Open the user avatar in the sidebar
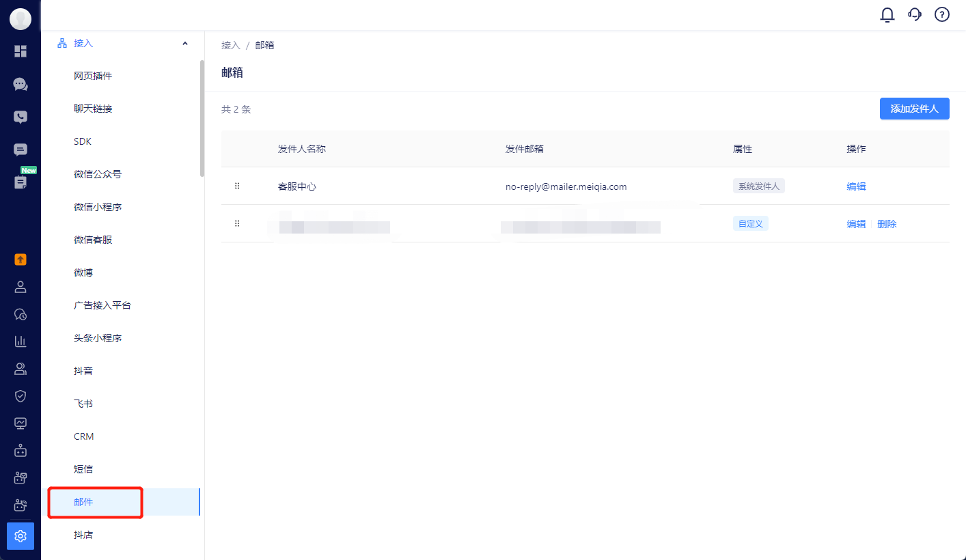 coord(20,19)
